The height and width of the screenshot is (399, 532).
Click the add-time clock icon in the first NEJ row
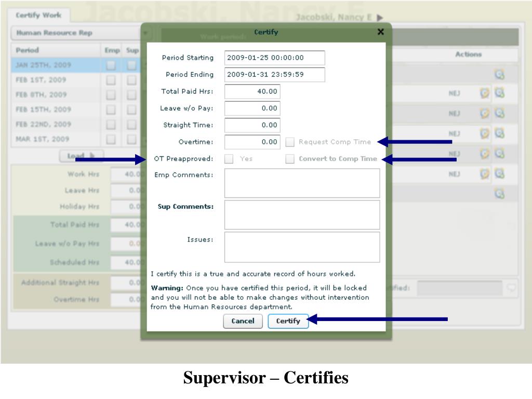[499, 92]
